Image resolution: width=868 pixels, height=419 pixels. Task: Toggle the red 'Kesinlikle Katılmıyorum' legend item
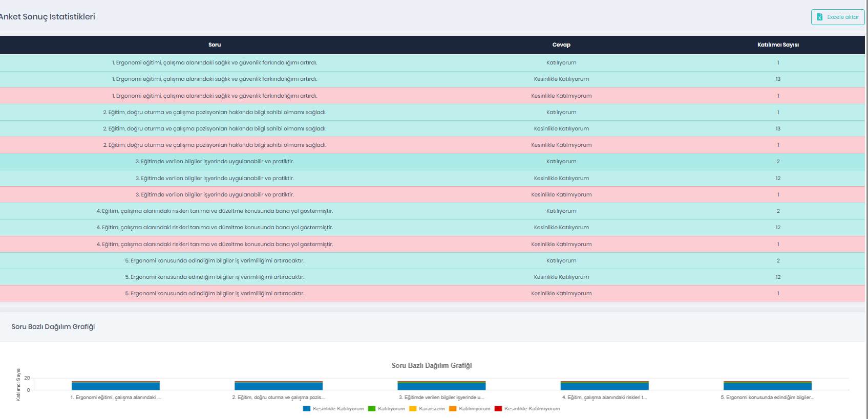point(527,409)
